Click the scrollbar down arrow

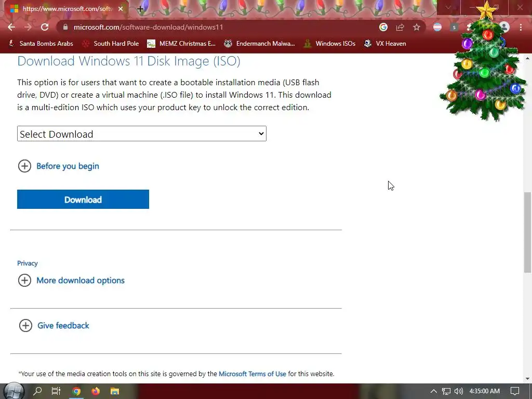(x=528, y=379)
